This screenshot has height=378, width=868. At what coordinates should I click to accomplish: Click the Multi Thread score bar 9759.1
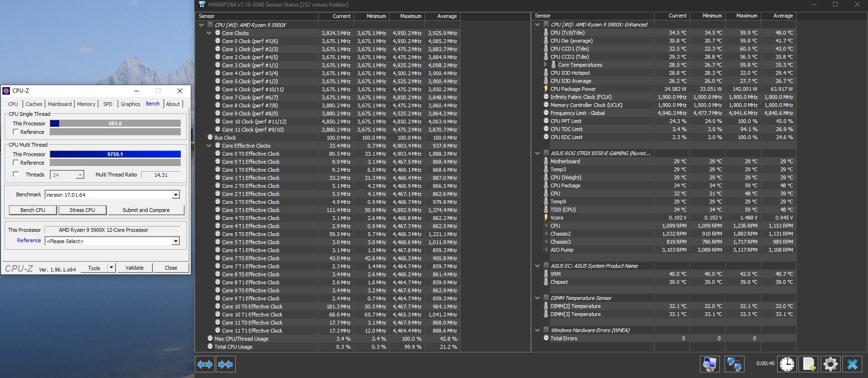pyautogui.click(x=115, y=154)
